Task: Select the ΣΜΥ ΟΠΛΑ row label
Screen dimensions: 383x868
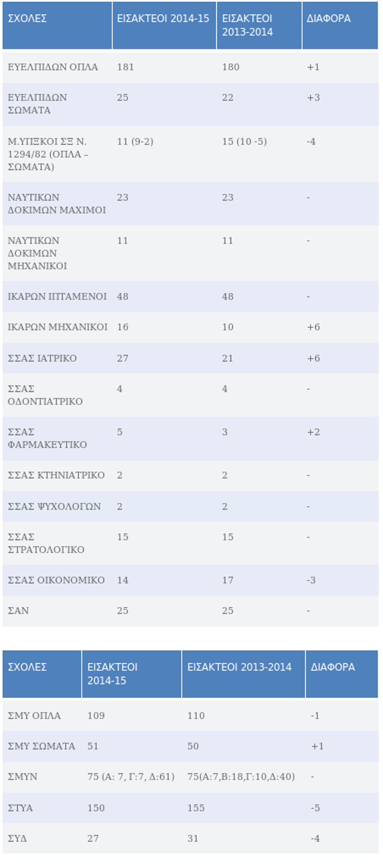Action: point(34,716)
